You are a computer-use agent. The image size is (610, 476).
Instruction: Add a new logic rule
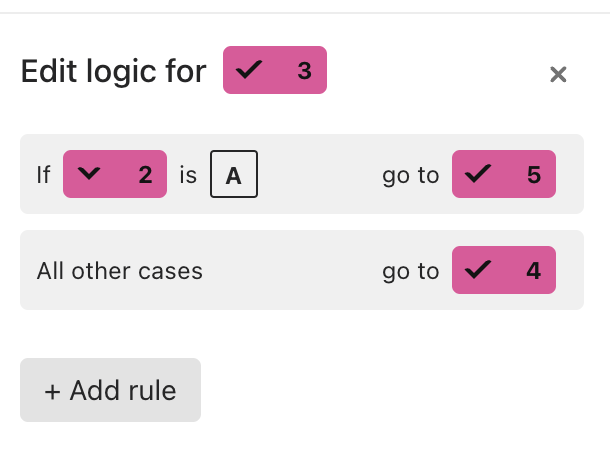point(110,390)
